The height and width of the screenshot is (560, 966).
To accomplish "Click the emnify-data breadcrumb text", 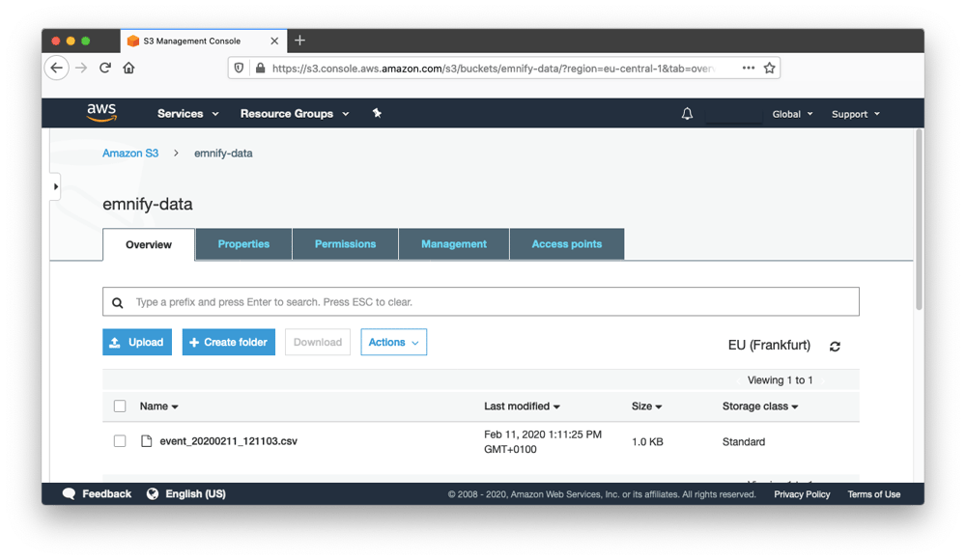I will pos(223,154).
